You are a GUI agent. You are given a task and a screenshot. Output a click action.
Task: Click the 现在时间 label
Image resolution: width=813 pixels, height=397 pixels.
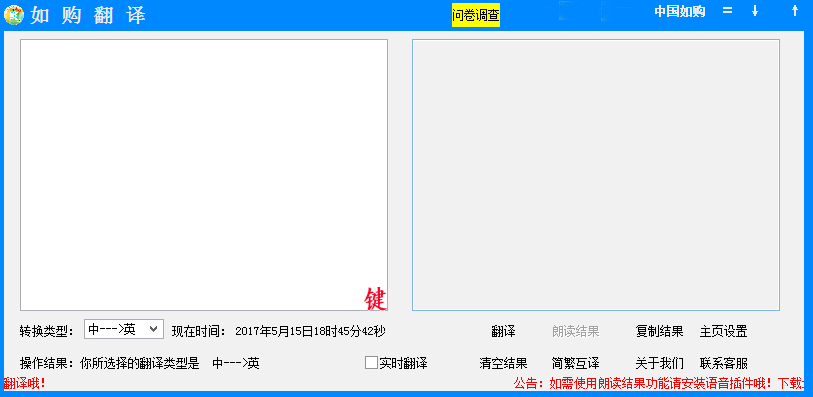coord(200,331)
